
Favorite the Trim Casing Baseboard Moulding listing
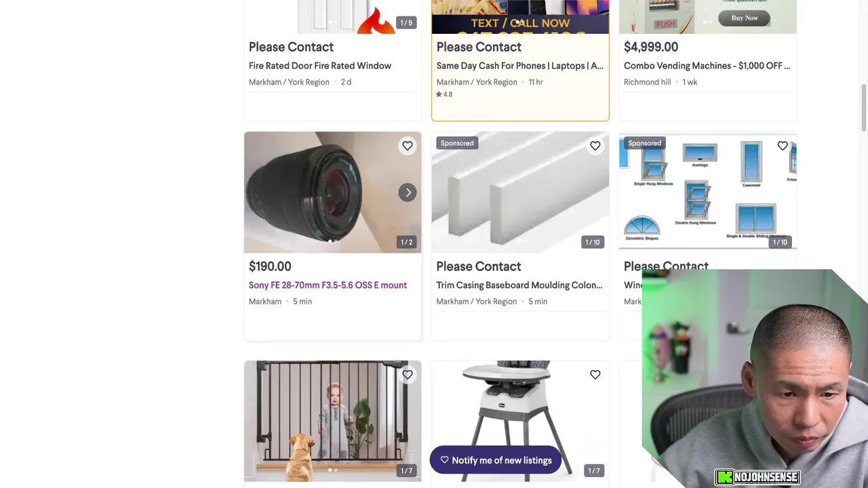595,146
